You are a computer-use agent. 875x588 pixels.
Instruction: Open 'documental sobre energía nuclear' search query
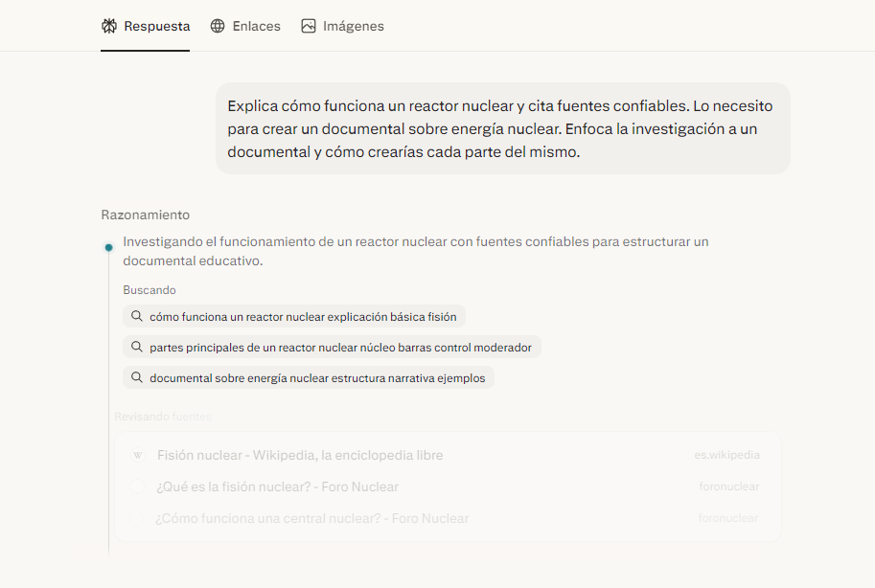[x=317, y=377]
